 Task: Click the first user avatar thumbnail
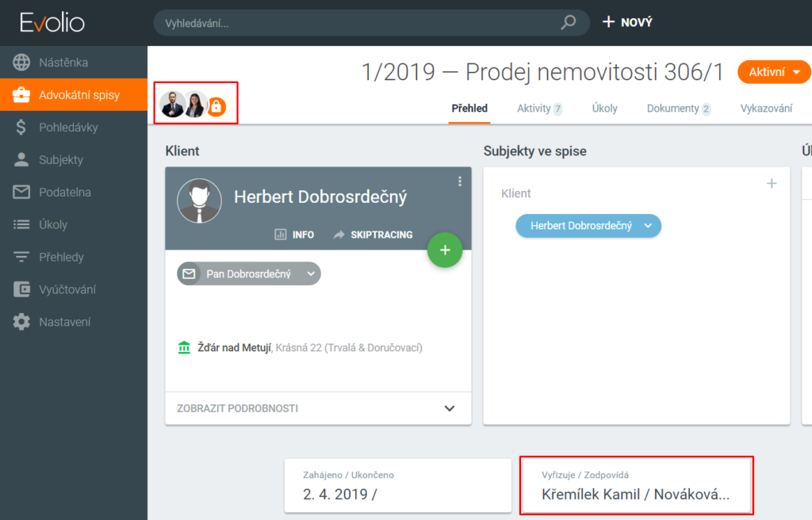click(x=172, y=105)
